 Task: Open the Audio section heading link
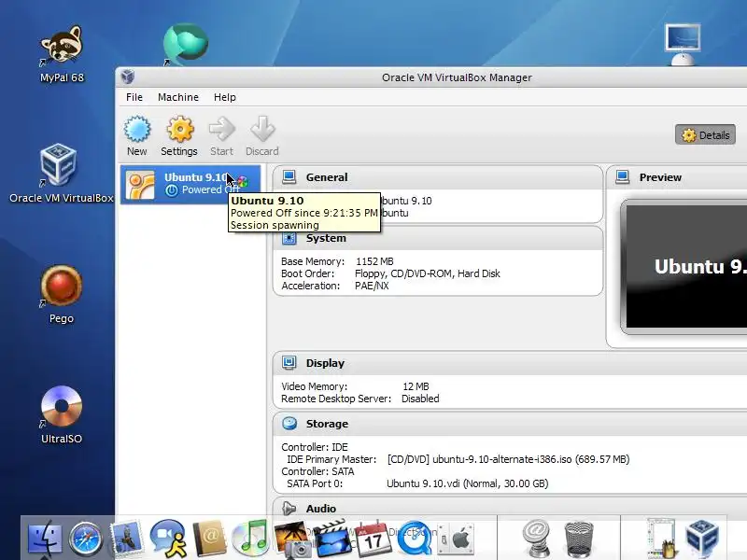320,509
